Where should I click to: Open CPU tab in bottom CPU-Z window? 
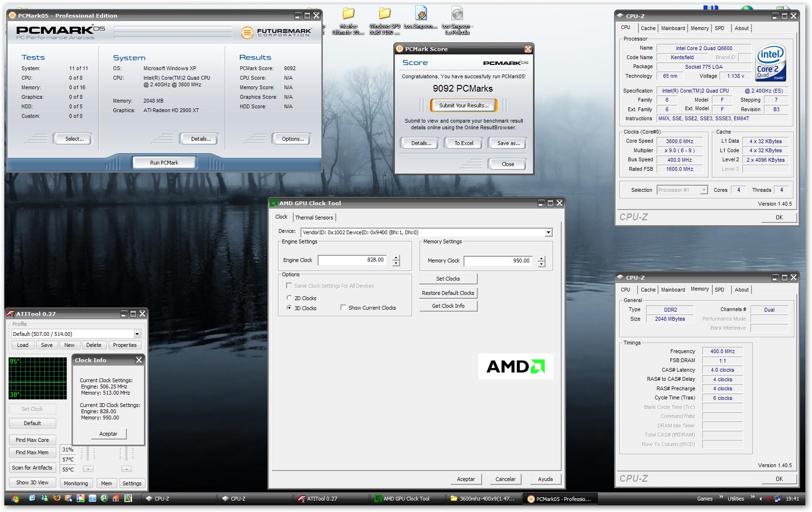coord(626,290)
